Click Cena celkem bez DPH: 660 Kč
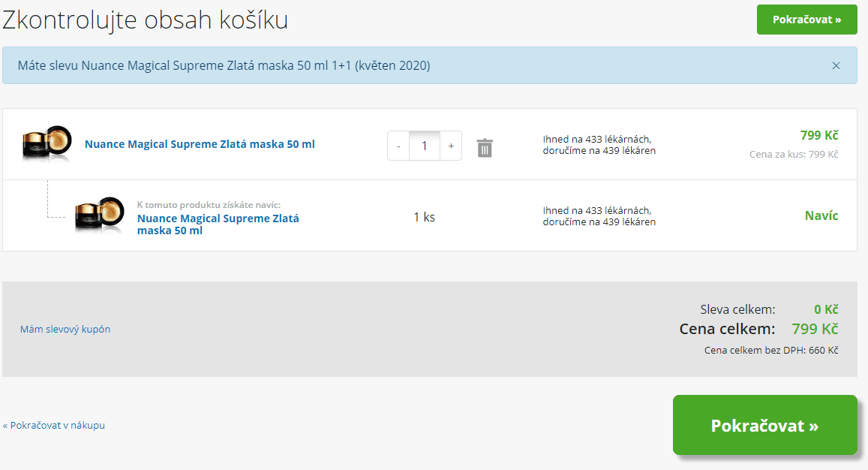Screen dimensions: 868x470 [x=771, y=351]
